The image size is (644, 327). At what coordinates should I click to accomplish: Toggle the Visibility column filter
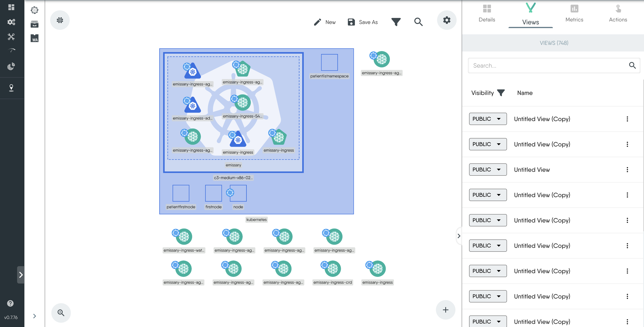coord(501,93)
